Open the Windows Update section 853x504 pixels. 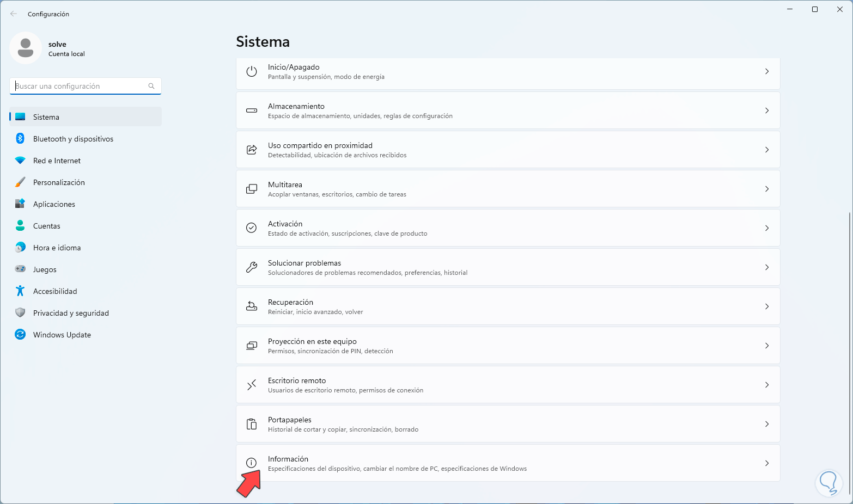point(86,335)
